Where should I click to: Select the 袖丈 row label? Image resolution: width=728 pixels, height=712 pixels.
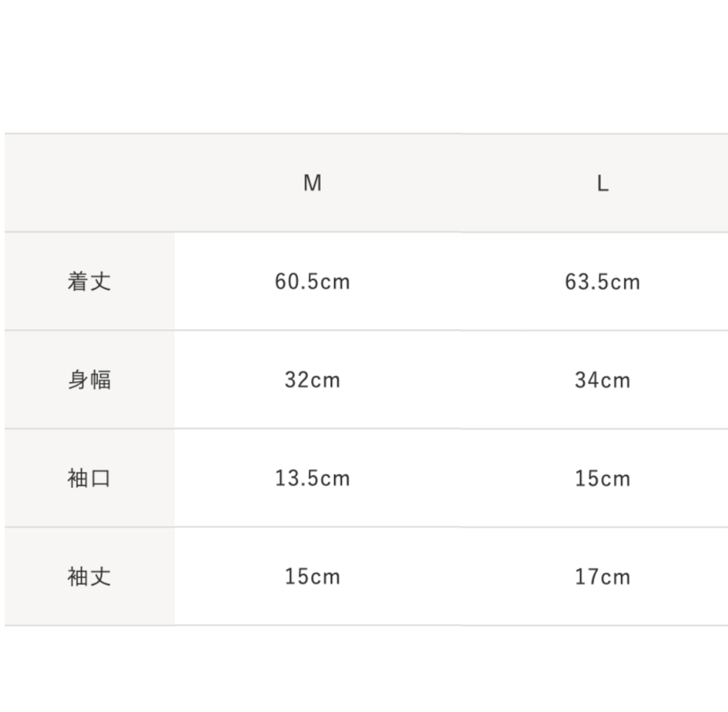tap(89, 577)
